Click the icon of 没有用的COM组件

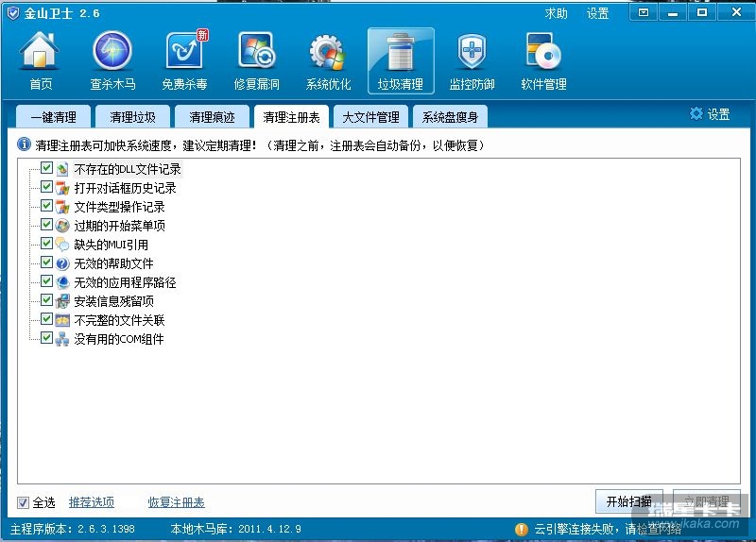point(62,339)
